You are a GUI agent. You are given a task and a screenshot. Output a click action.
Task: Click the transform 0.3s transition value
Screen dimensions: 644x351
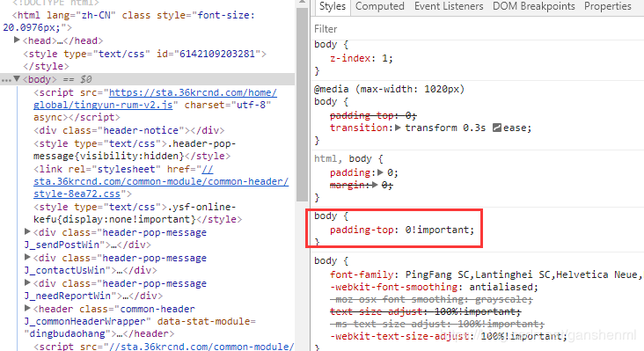445,128
